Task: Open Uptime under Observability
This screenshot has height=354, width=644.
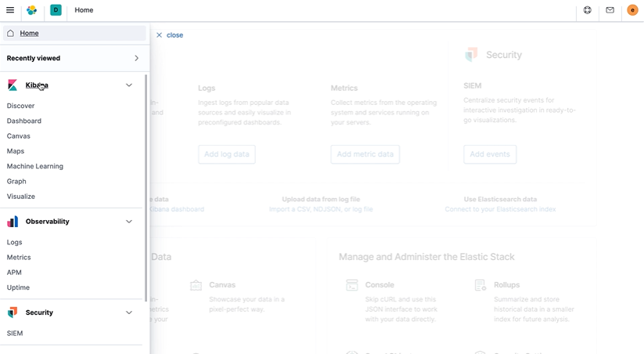Action: click(18, 288)
